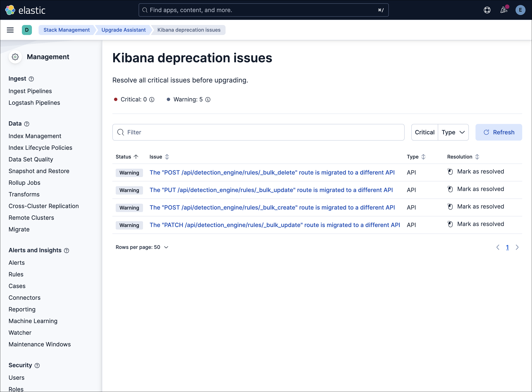Sort by Issue column arrows

(x=167, y=157)
